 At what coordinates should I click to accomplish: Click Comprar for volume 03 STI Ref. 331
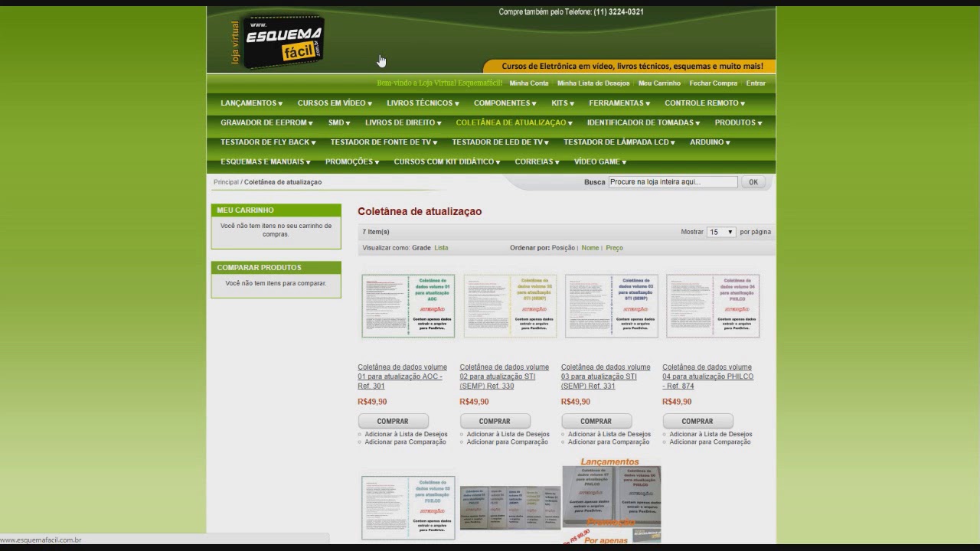pos(596,421)
